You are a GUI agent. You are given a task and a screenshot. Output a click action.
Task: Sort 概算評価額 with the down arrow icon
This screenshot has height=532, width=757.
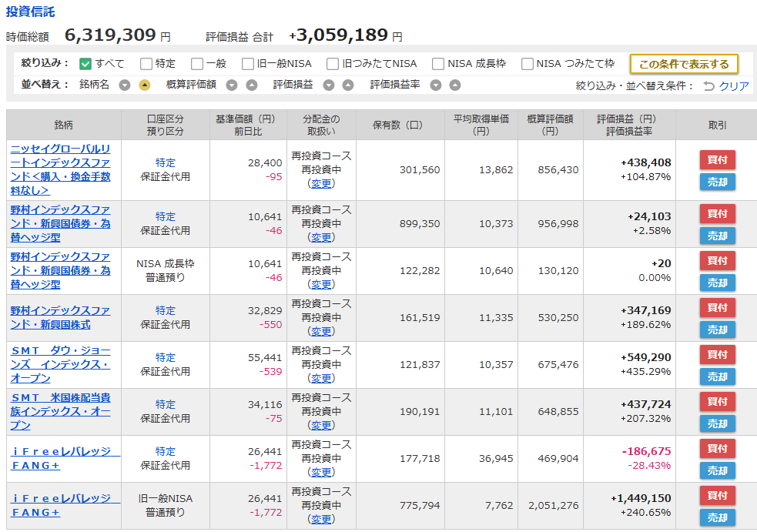coord(231,85)
